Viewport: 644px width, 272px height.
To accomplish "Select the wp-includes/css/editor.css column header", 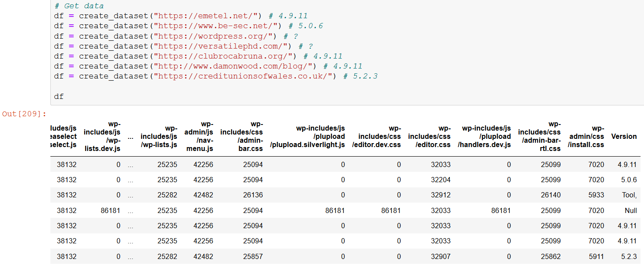I will point(429,136).
